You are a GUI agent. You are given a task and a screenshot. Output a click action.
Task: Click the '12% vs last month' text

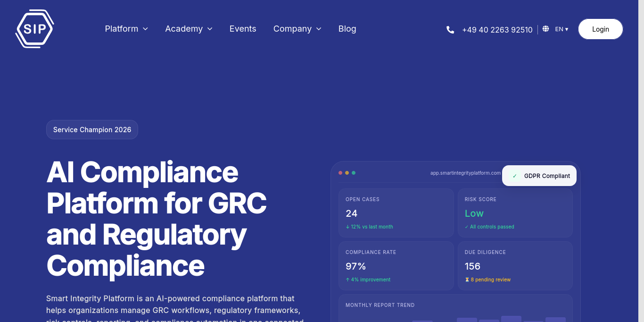pyautogui.click(x=372, y=227)
